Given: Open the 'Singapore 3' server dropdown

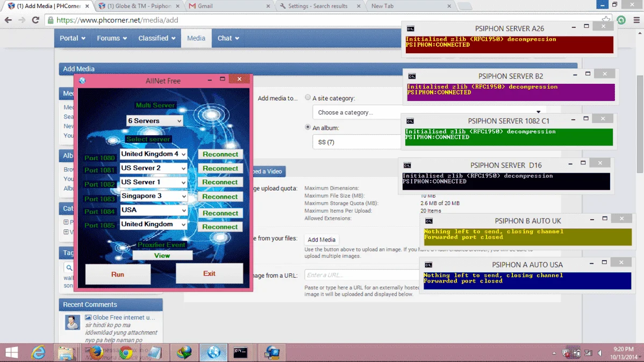Looking at the screenshot, I should (154, 196).
